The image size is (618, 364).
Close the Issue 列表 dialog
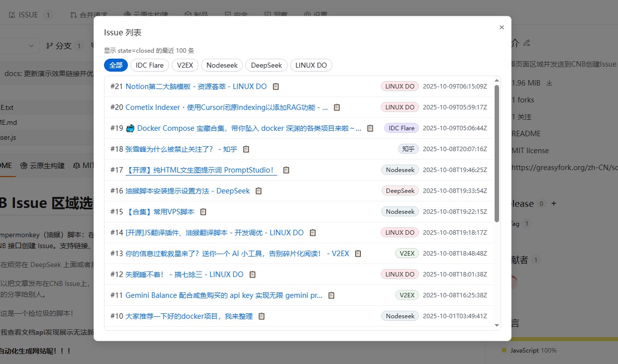coord(502,27)
